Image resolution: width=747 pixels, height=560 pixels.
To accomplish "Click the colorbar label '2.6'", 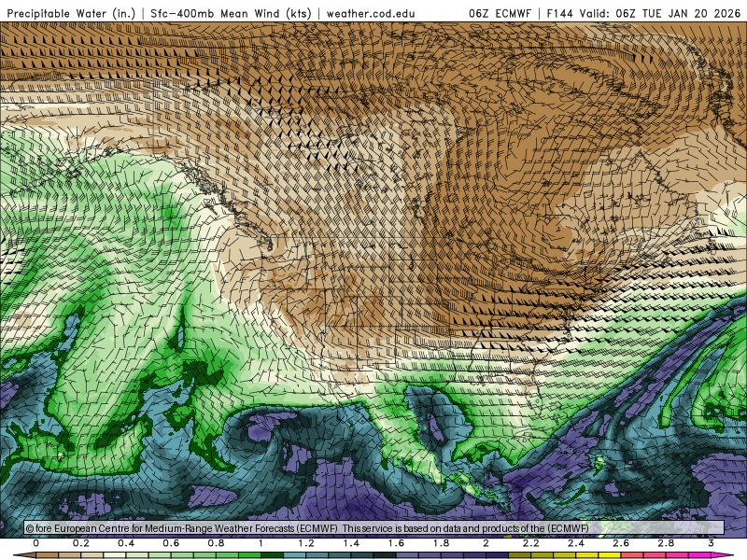I will coord(621,543).
